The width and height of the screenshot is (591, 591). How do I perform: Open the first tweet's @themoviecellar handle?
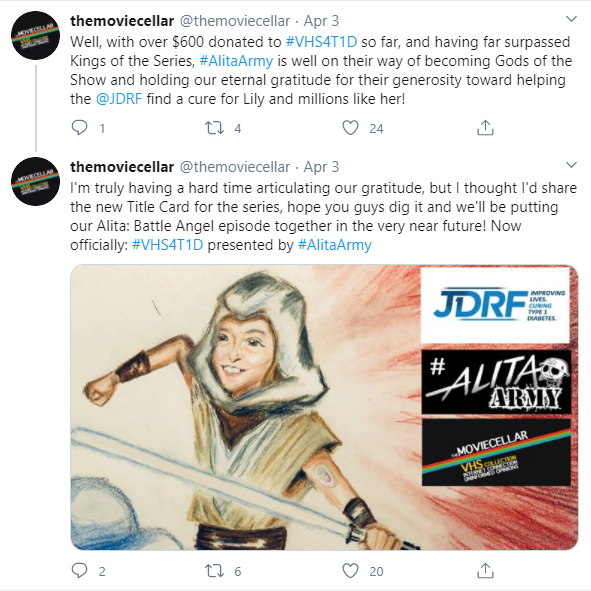[x=235, y=21]
